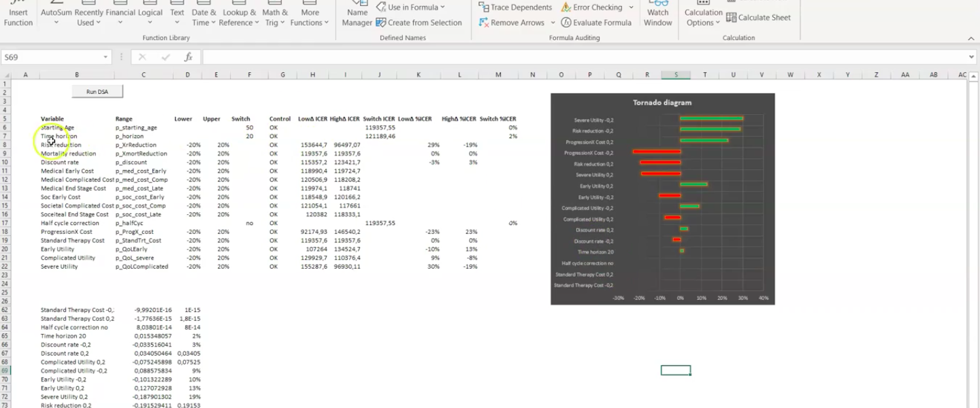
Task: Open the Insert Function dialog
Action: 18,14
